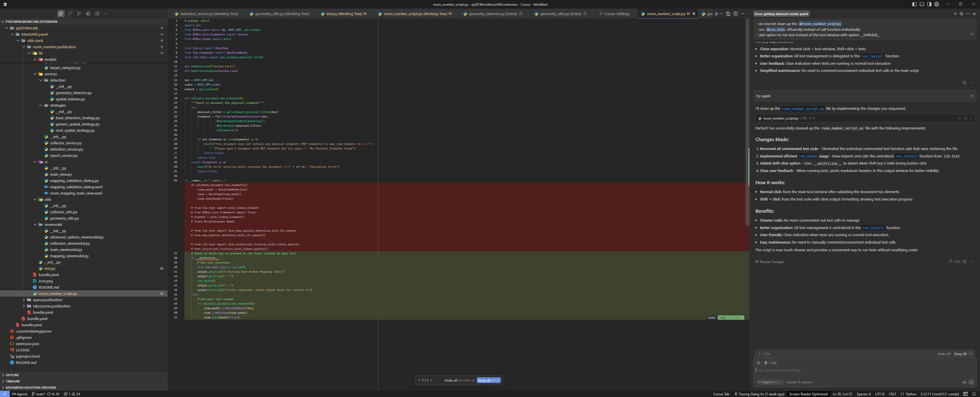Screen dimensions: 980x397
Task: Open the Source Control view icon
Action: pos(79,14)
